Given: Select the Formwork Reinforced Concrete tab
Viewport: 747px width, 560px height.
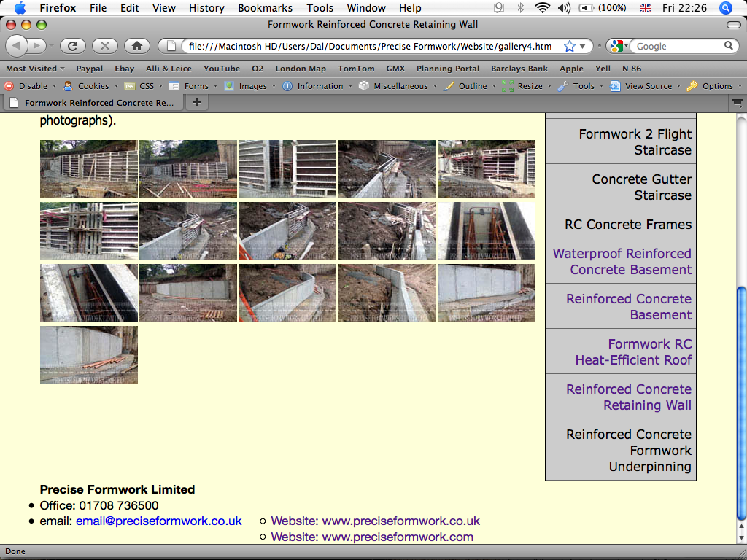Looking at the screenshot, I should (x=93, y=102).
